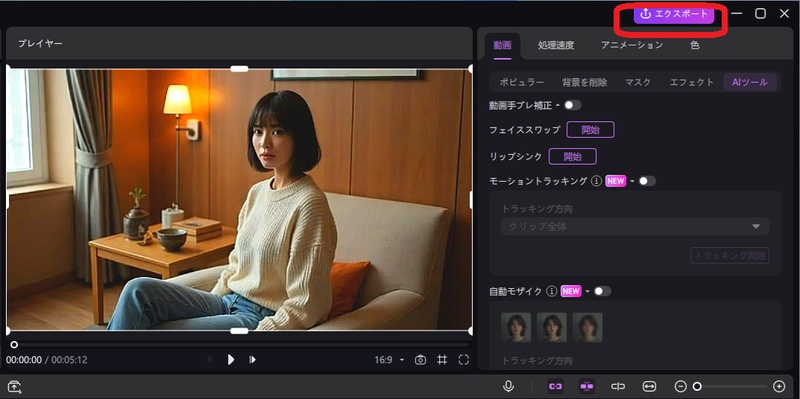Select the エフェクト sub-tab

691,83
